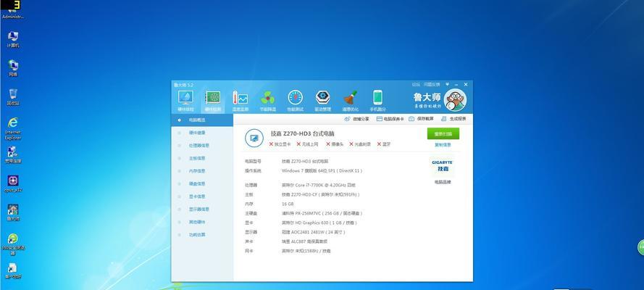
Task: Open the 硬件体检 hardware checkup toolbar icon
Action: 185,101
